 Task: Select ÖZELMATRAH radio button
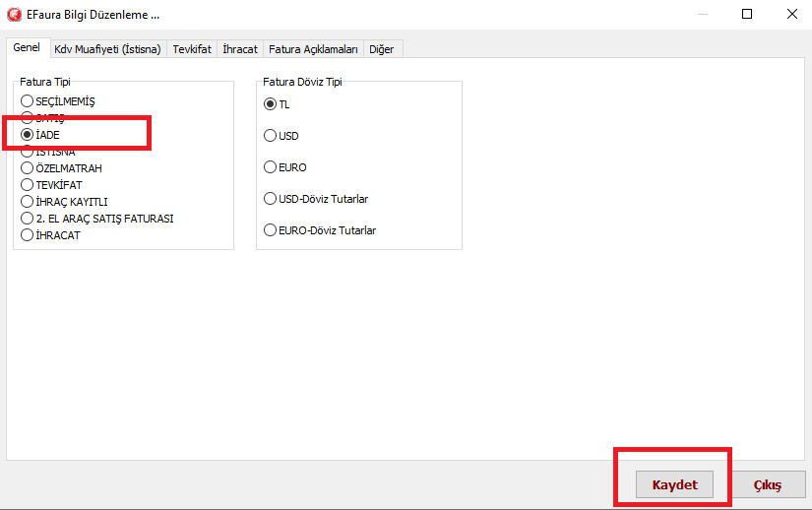(28, 168)
